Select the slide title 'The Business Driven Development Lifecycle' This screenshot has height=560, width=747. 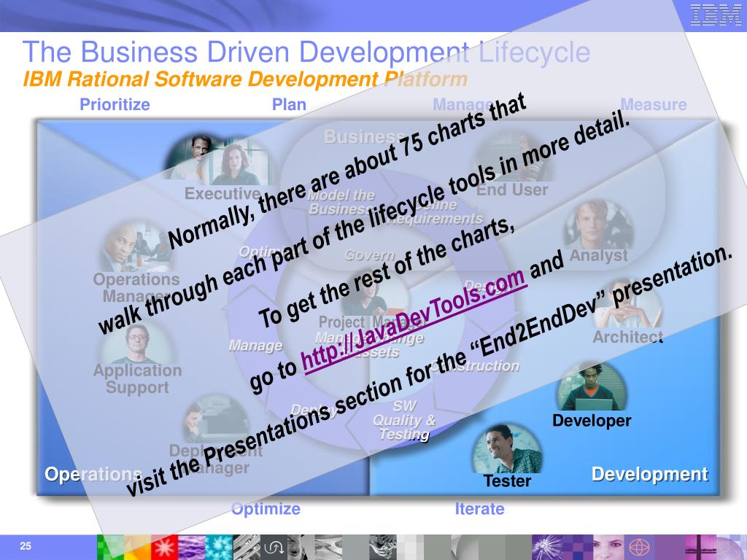306,52
